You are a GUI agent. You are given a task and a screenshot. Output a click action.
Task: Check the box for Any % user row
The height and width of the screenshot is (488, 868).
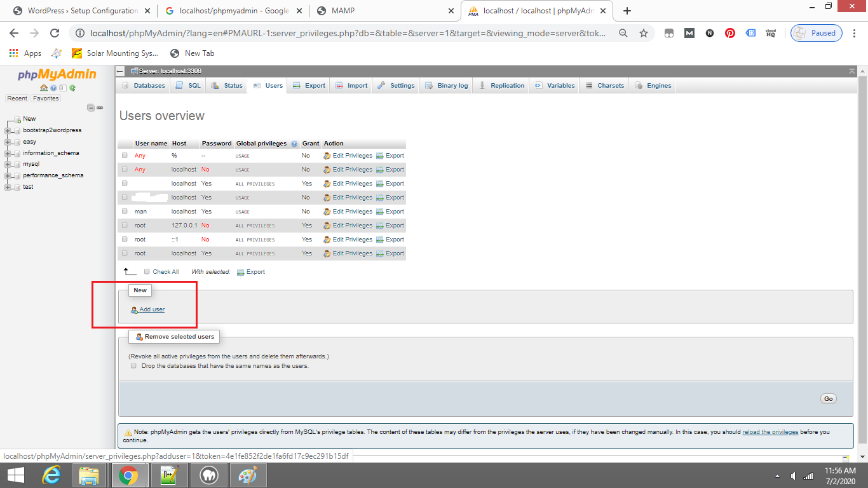(125, 156)
